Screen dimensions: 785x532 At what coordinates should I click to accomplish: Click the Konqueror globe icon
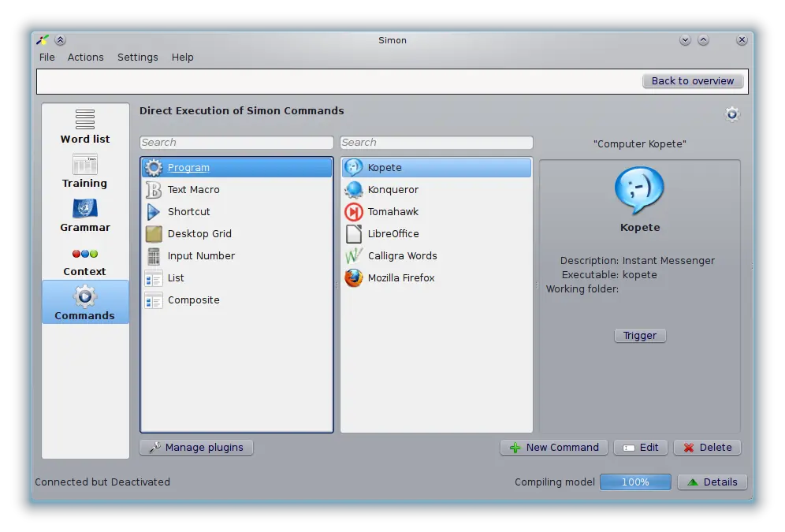pos(353,190)
